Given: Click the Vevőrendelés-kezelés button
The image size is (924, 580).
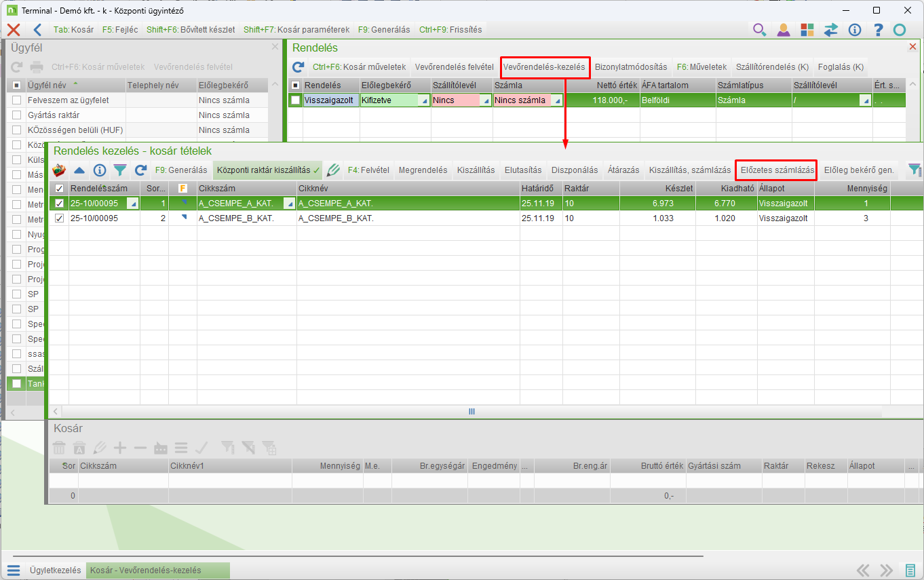Looking at the screenshot, I should tap(544, 67).
